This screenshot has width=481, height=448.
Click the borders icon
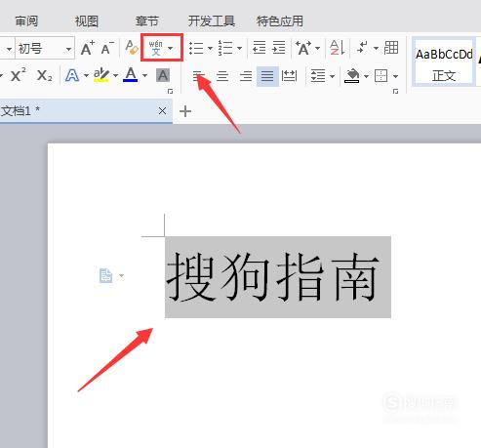coord(381,76)
